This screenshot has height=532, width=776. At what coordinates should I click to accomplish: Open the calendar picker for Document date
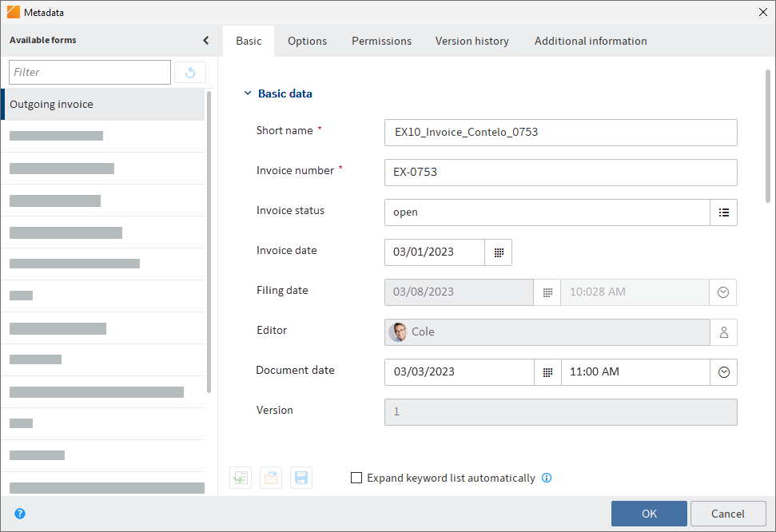pos(547,372)
